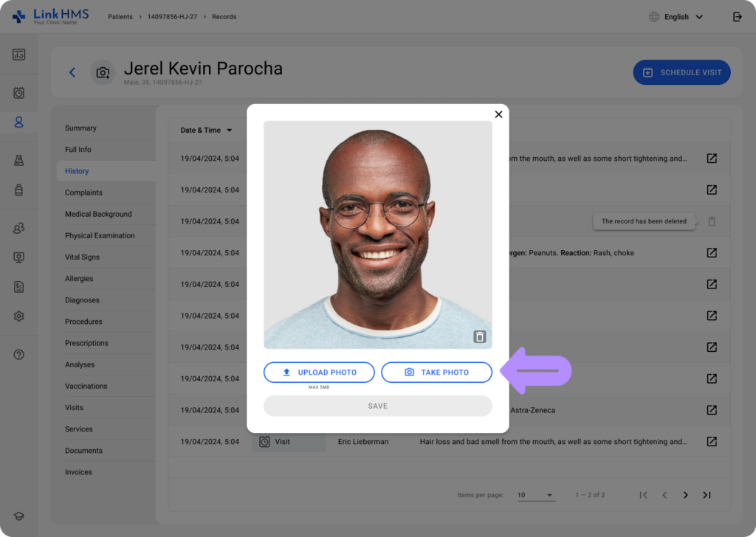756x537 pixels.
Task: Click the Schedule Visit button
Action: [681, 72]
